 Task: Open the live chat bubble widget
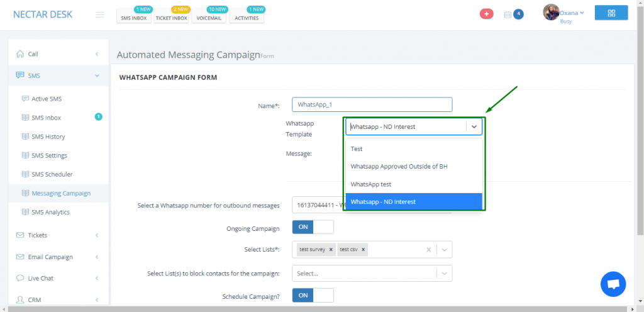tap(613, 284)
